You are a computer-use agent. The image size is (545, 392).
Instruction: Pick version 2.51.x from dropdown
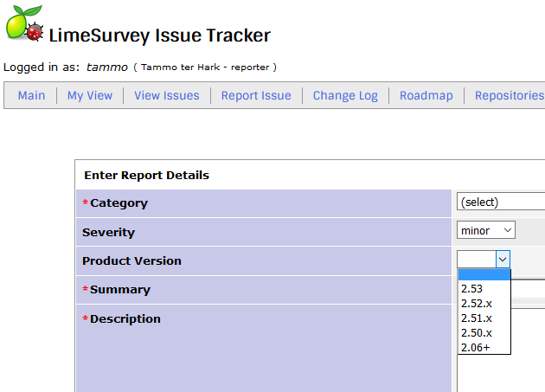point(477,318)
